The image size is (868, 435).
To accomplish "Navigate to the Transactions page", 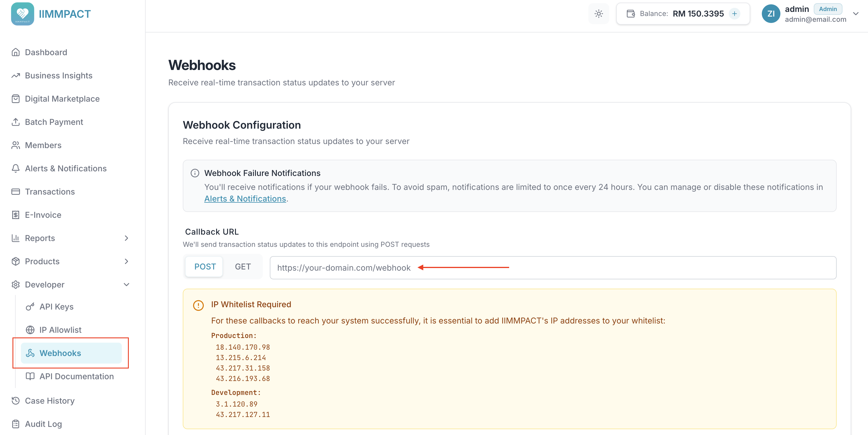I will pyautogui.click(x=50, y=192).
